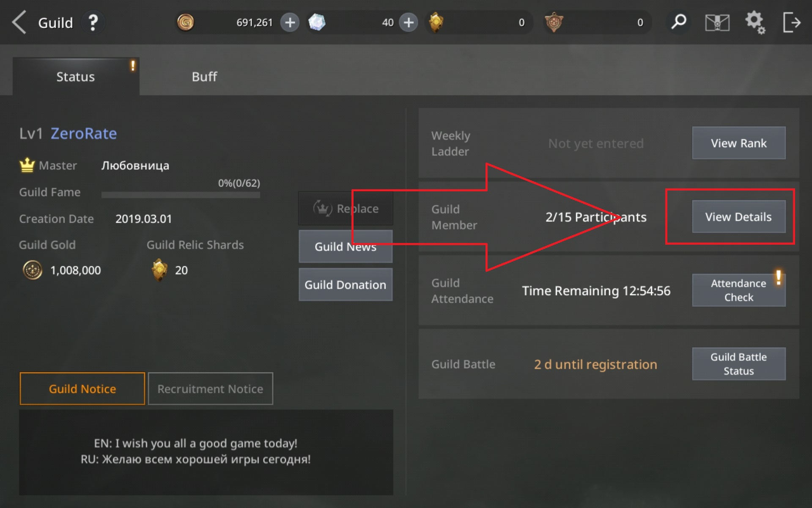Select the Guild Notice tab
The height and width of the screenshot is (508, 812).
82,389
